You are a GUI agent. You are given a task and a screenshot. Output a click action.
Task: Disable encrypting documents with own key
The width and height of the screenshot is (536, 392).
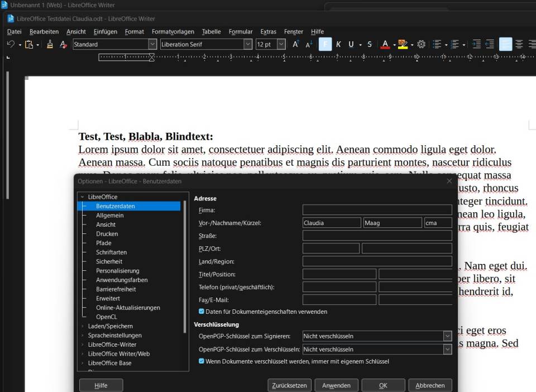(x=201, y=361)
